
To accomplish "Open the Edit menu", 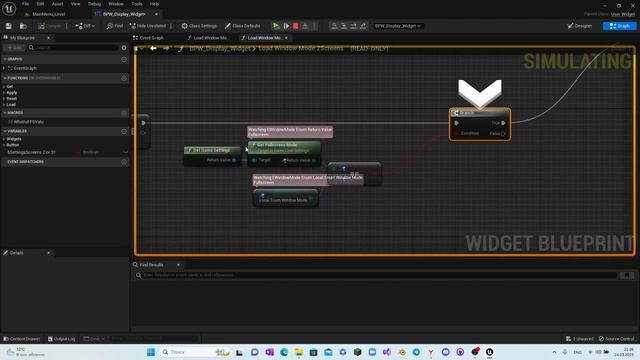I will pos(40,4).
